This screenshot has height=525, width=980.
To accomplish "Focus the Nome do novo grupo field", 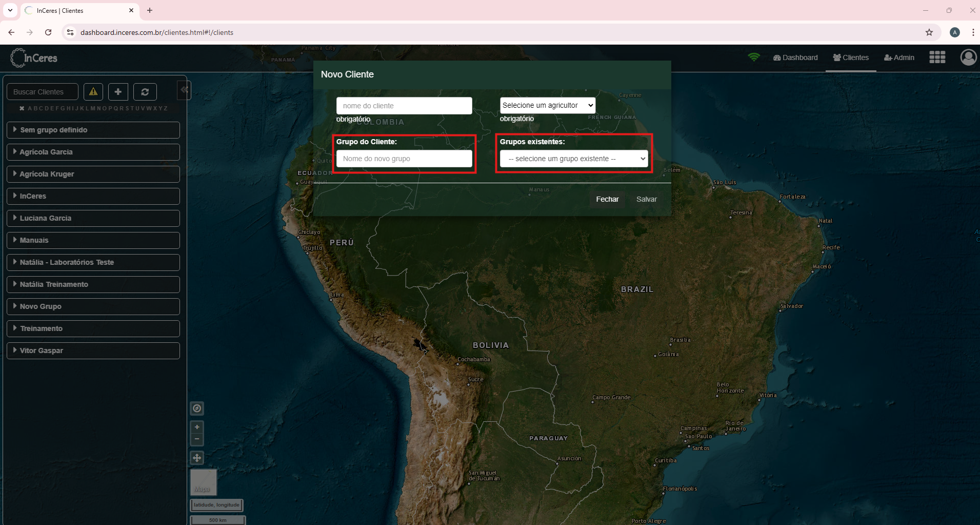I will 404,159.
